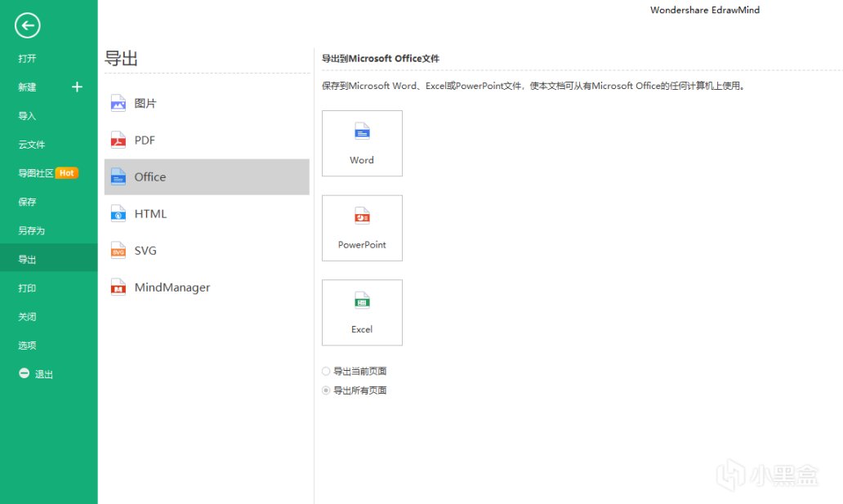Click the minus circle icon beside 退出
This screenshot has height=504, width=843.
tap(25, 372)
